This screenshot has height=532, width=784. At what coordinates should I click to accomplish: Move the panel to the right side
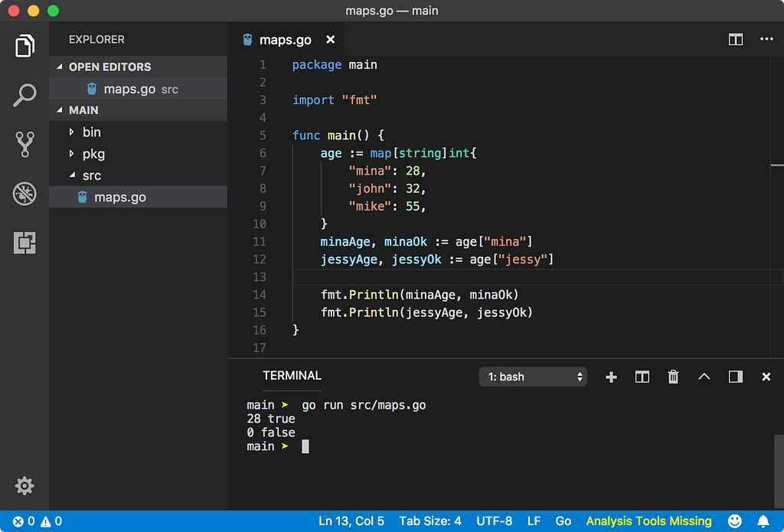[736, 377]
